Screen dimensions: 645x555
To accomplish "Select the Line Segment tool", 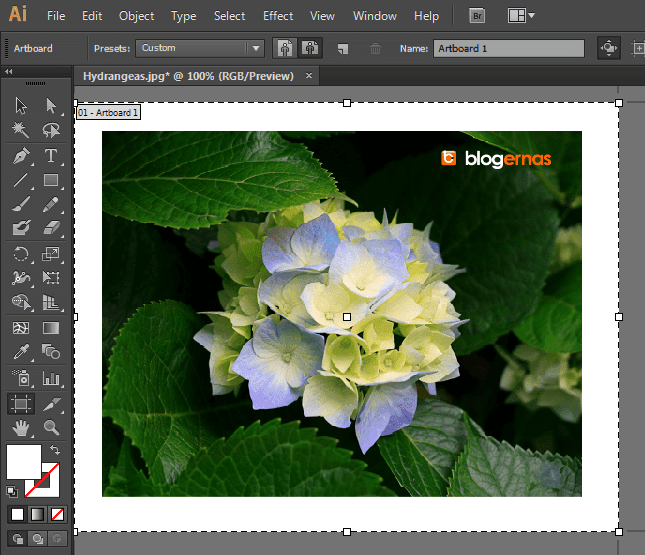I will pyautogui.click(x=21, y=180).
